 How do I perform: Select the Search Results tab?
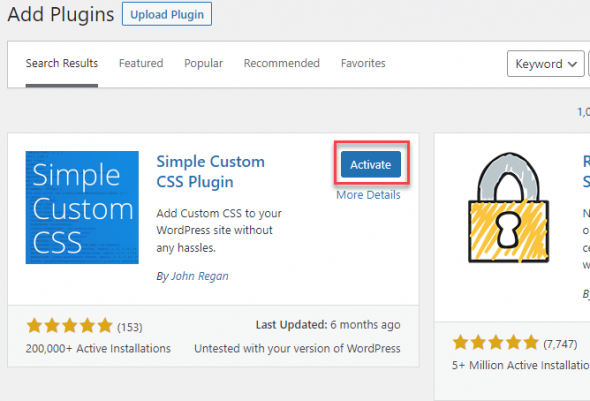[x=62, y=63]
